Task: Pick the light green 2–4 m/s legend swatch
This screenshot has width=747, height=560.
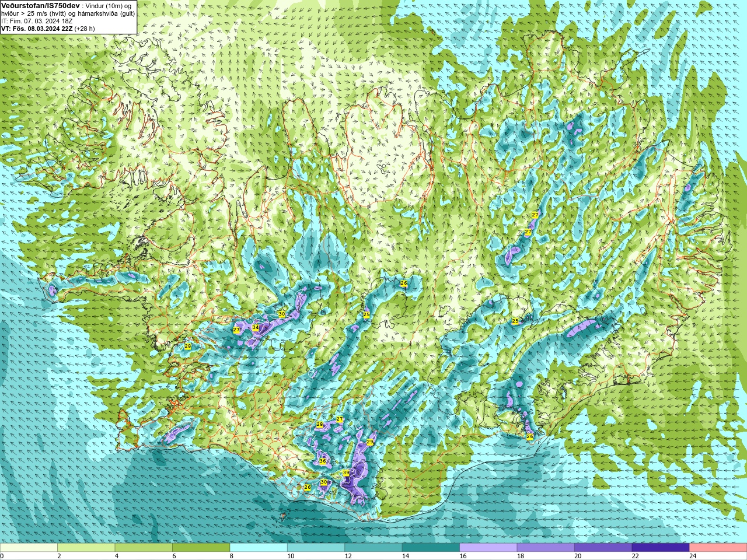Action: pos(86,547)
